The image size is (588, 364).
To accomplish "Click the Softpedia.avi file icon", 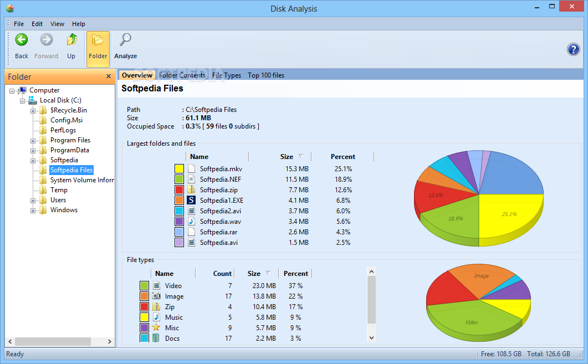I will 191,242.
